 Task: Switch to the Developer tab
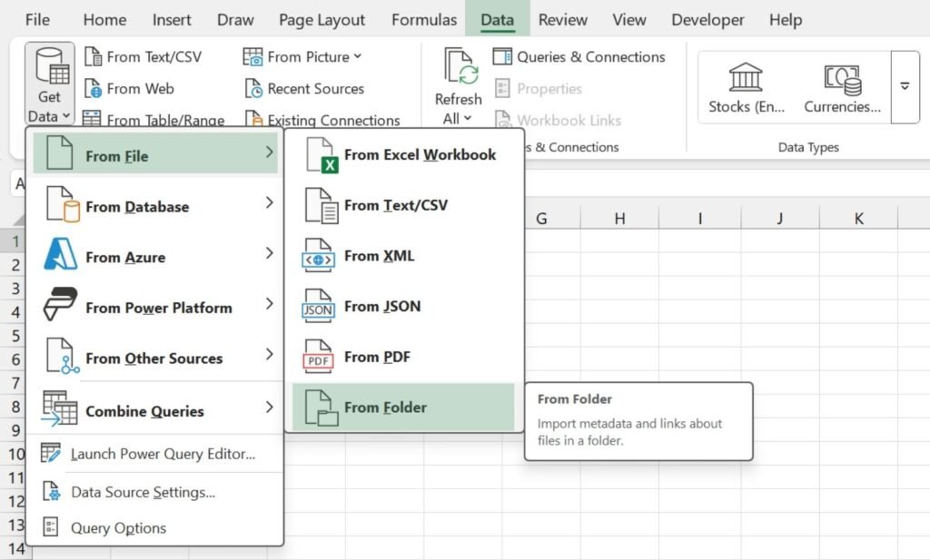click(x=707, y=20)
